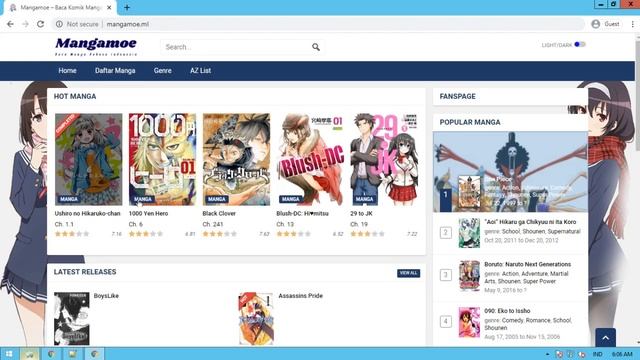Open the BoysLike cover thumbnail
640x360 pixels.
72,318
